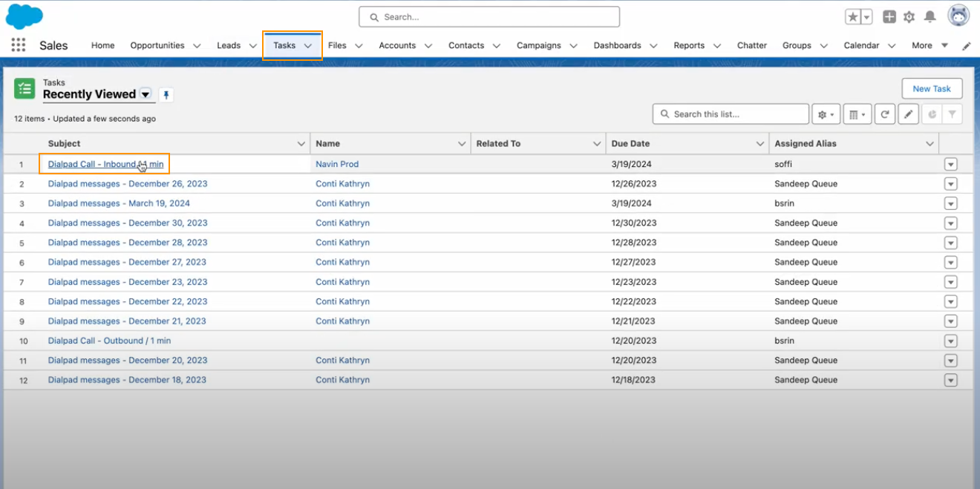Screen dimensions: 980x489
Task: Expand the Files tab chevron menu
Action: click(359, 46)
